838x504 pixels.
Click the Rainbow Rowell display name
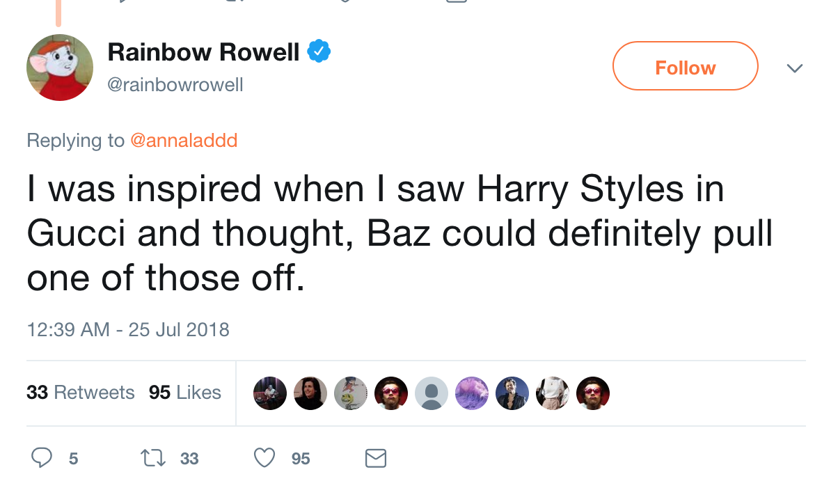[x=203, y=52]
